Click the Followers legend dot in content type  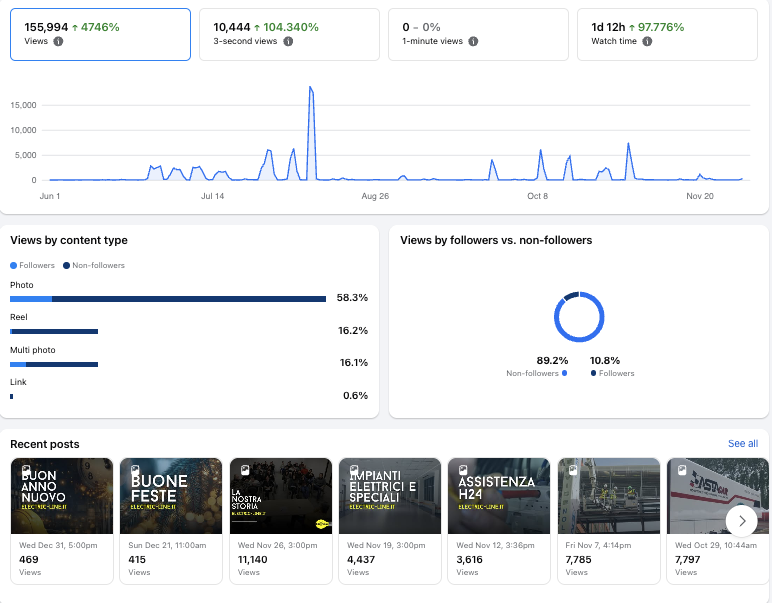(14, 266)
